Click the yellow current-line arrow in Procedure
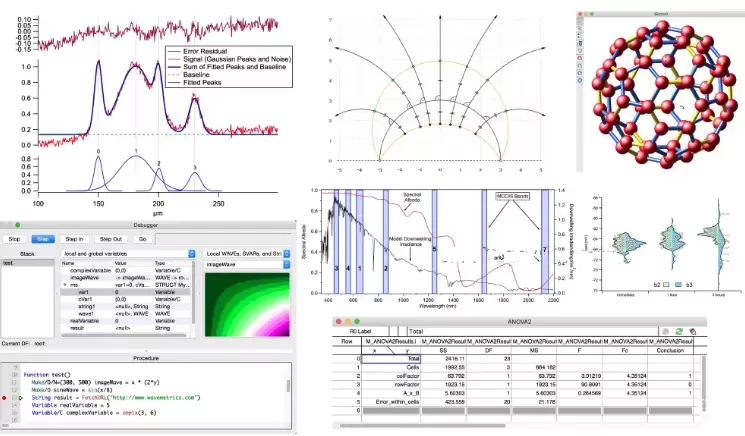This screenshot has width=745, height=436. pos(20,398)
